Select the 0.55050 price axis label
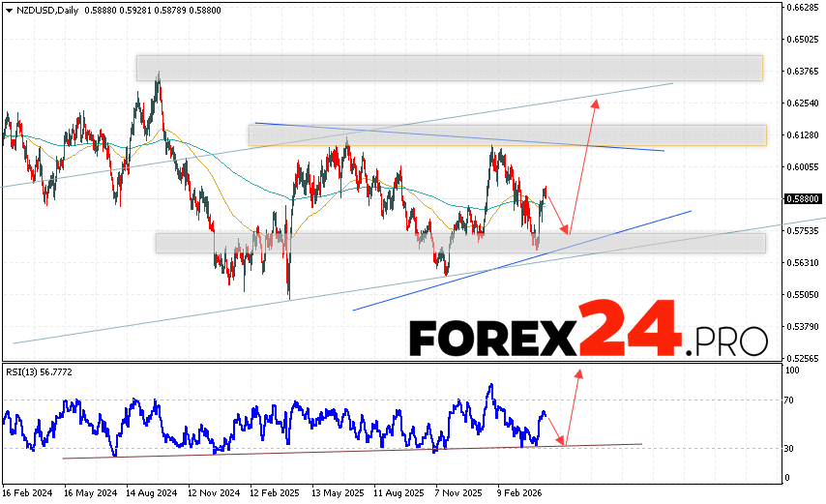 [802, 294]
